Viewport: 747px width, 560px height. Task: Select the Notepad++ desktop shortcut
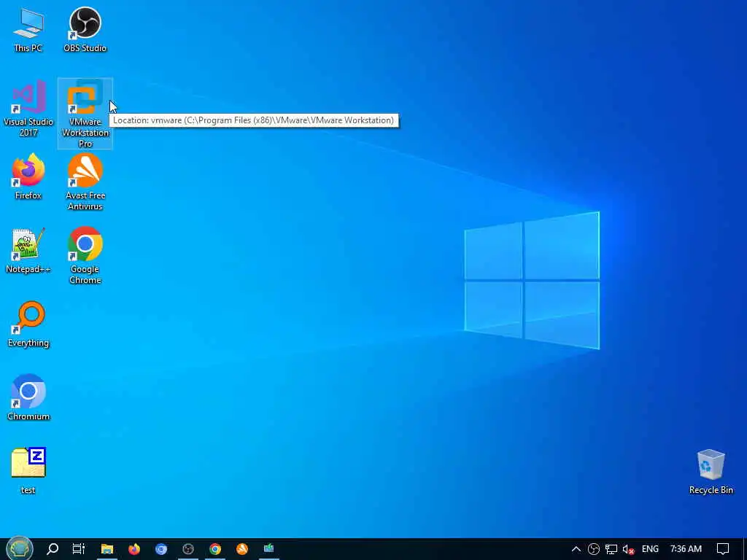[x=28, y=251]
